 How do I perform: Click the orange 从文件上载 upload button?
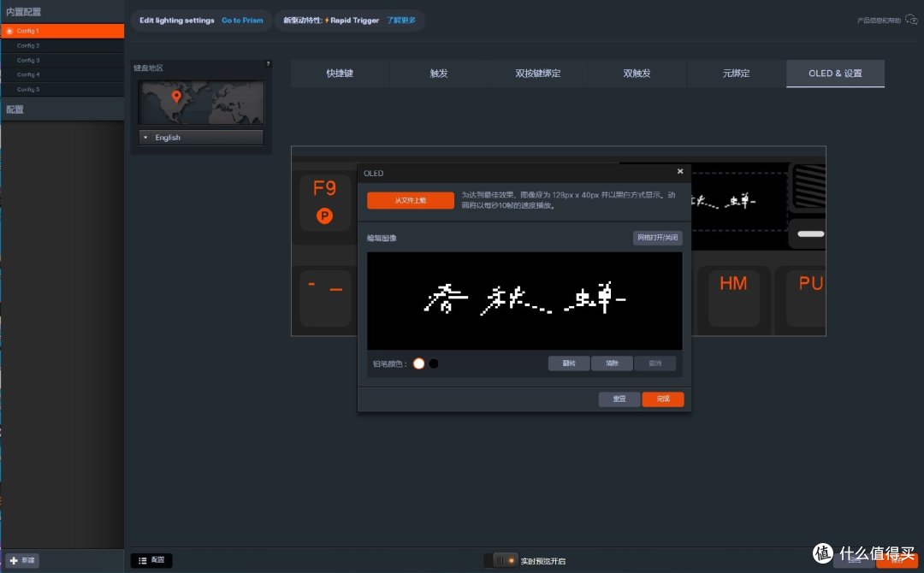[x=410, y=200]
